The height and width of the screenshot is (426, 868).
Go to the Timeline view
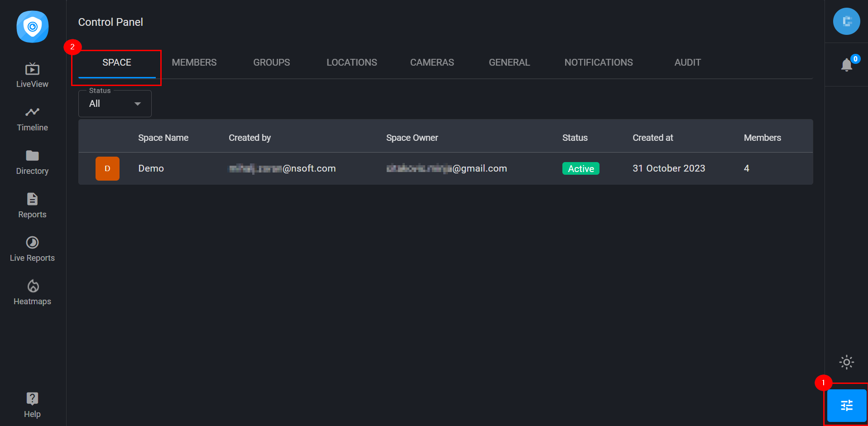coord(32,119)
